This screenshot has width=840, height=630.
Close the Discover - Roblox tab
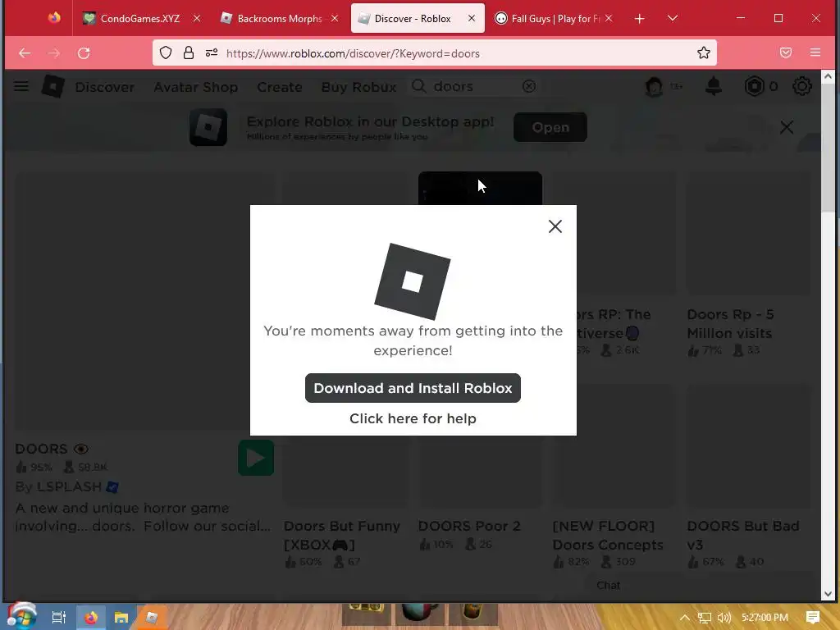click(x=472, y=19)
